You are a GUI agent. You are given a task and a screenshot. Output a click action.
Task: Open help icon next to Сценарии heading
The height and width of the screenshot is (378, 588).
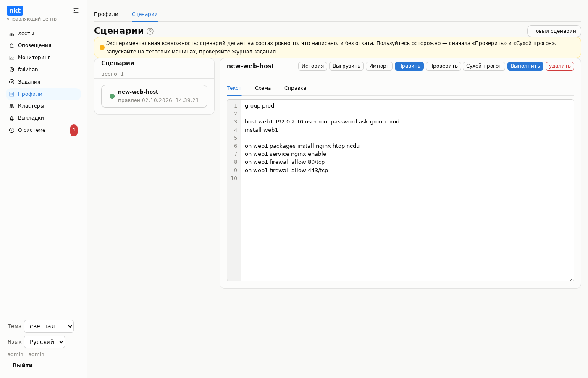coord(150,31)
